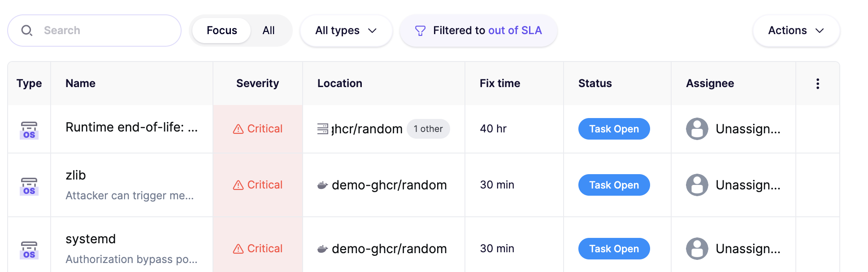This screenshot has width=868, height=272.
Task: Click OS type icon in zlib row
Action: (29, 186)
